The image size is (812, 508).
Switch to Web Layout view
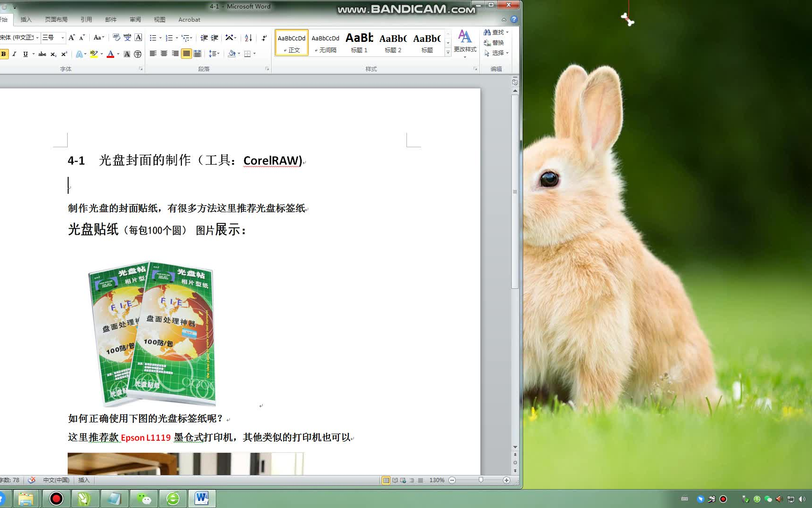(403, 480)
